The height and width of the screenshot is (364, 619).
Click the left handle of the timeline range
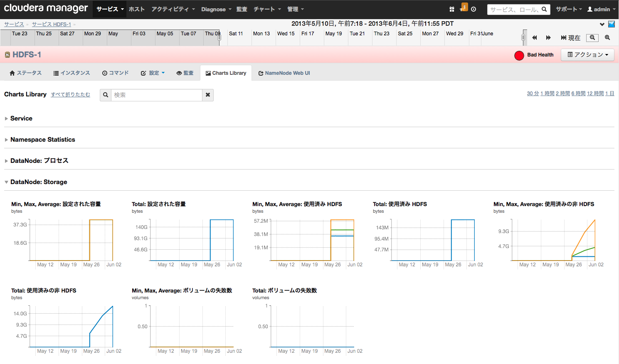pos(219,37)
